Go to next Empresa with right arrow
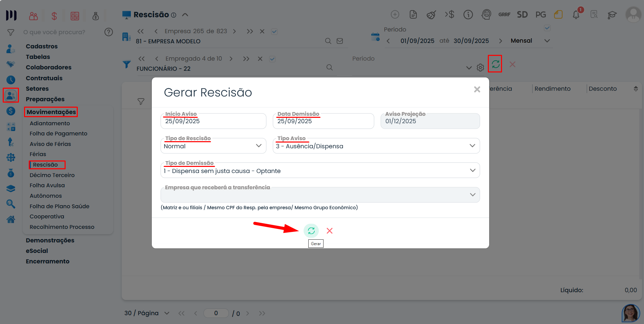The height and width of the screenshot is (324, 644). point(235,31)
